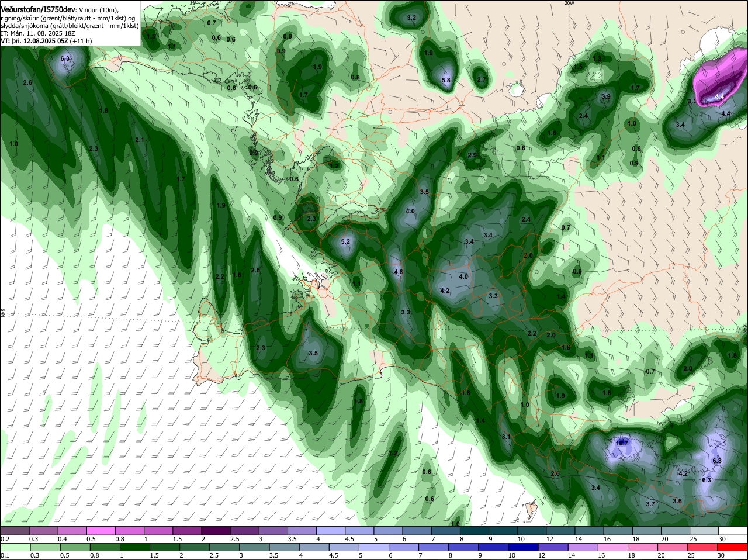The height and width of the screenshot is (560, 748).
Task: Select the 3.2 value at the top of the map
Action: (x=411, y=18)
